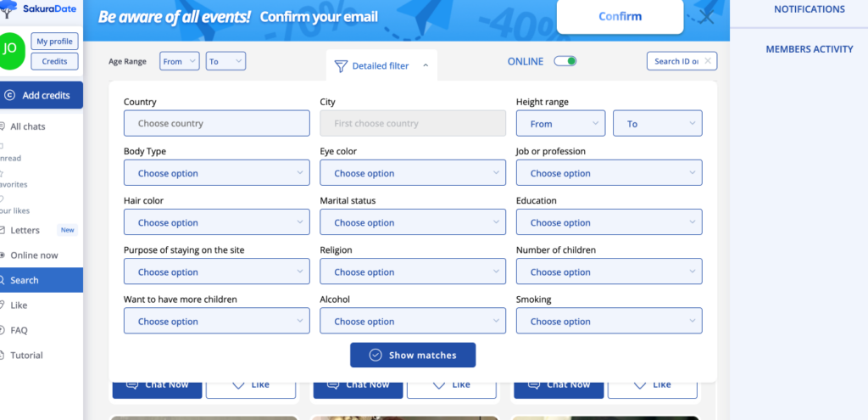Screen dimensions: 868x420
Task: Click the magnifier icon next to Search
Action: [3, 281]
